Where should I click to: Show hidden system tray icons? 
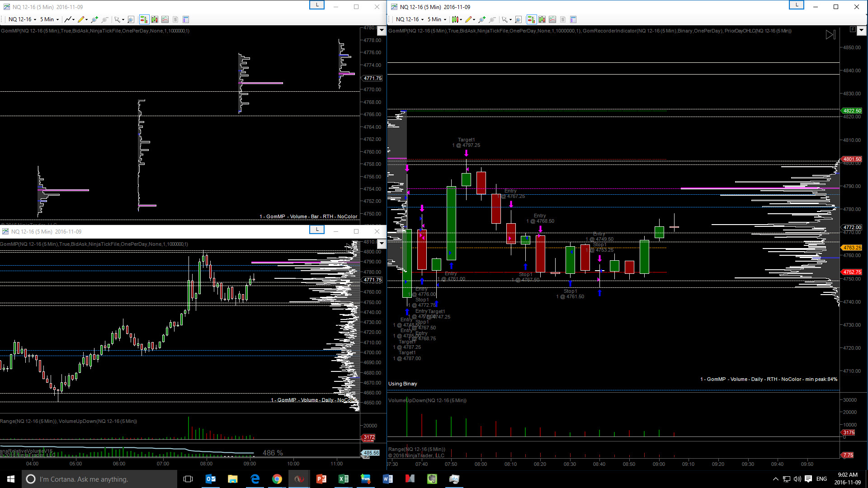pos(776,479)
